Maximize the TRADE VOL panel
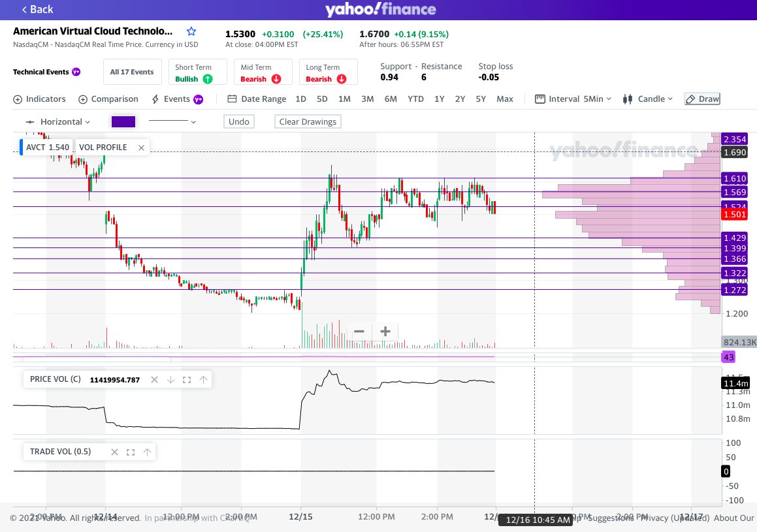The height and width of the screenshot is (532, 757). pos(131,452)
